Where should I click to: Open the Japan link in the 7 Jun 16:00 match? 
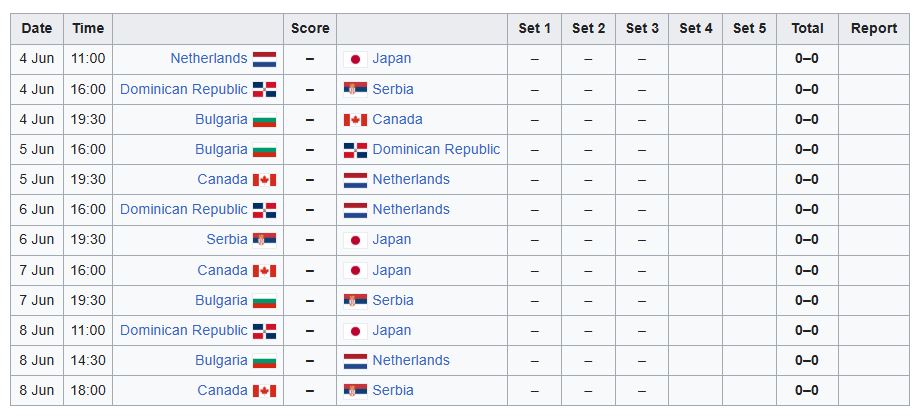[x=392, y=270]
